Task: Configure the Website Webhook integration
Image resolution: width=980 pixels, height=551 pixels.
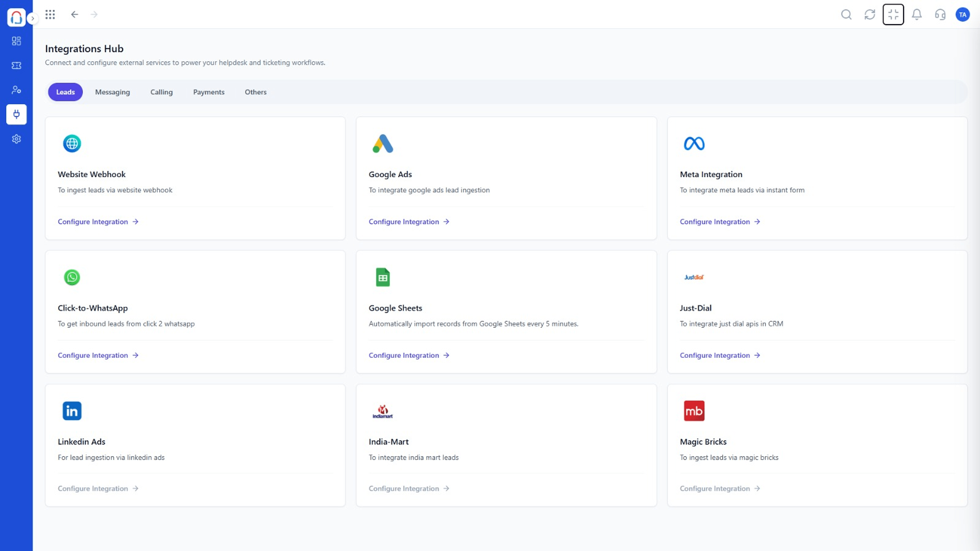Action: (98, 222)
